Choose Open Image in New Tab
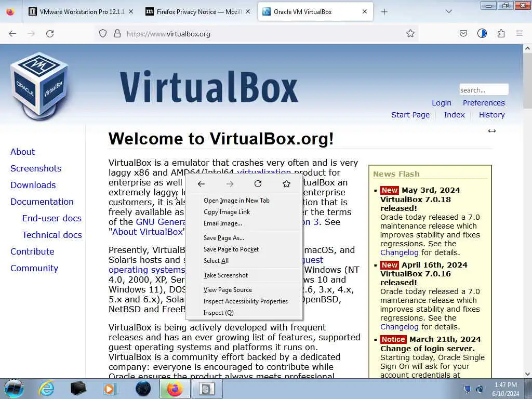The width and height of the screenshot is (532, 399). [236, 201]
